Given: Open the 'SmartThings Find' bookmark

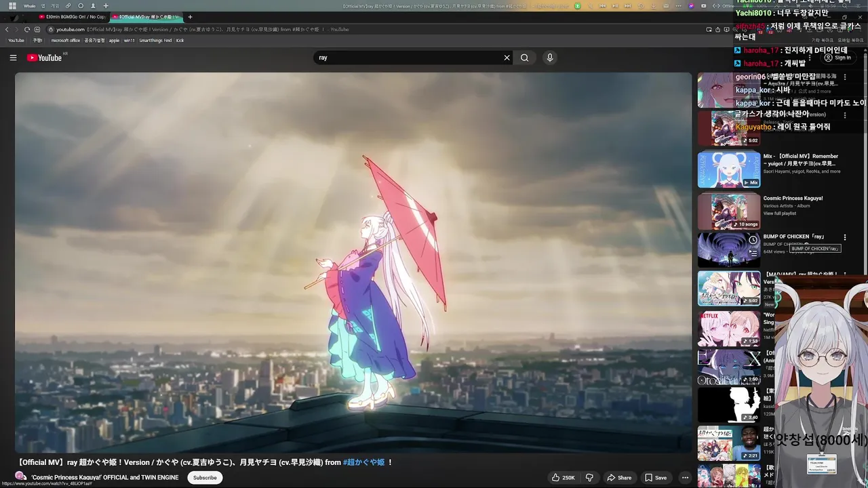Looking at the screenshot, I should tap(155, 40).
